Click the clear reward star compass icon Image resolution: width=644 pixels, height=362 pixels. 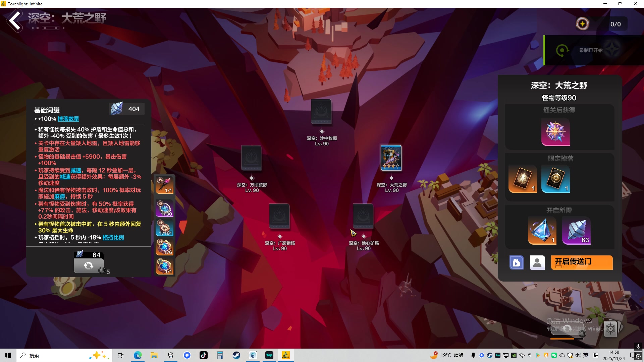[555, 132]
